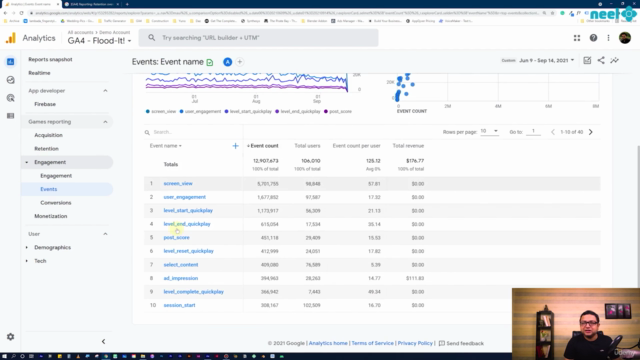
Task: Open Firebase in sidebar
Action: [x=45, y=104]
